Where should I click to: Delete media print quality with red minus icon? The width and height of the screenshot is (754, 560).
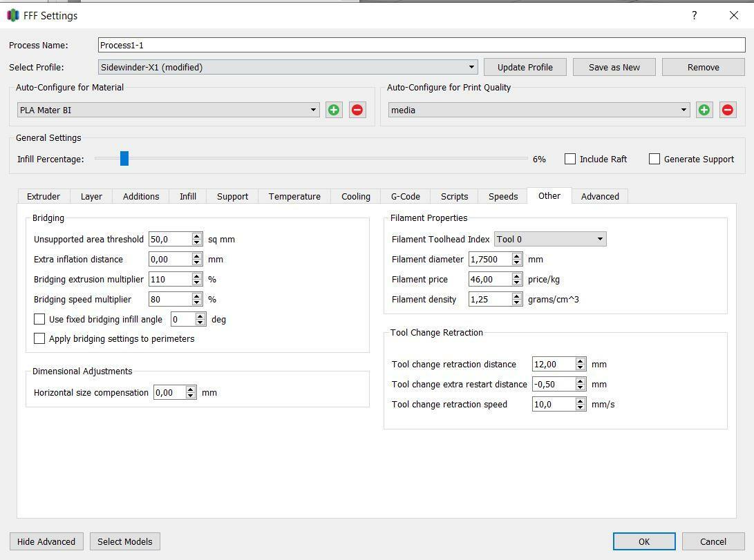click(728, 110)
